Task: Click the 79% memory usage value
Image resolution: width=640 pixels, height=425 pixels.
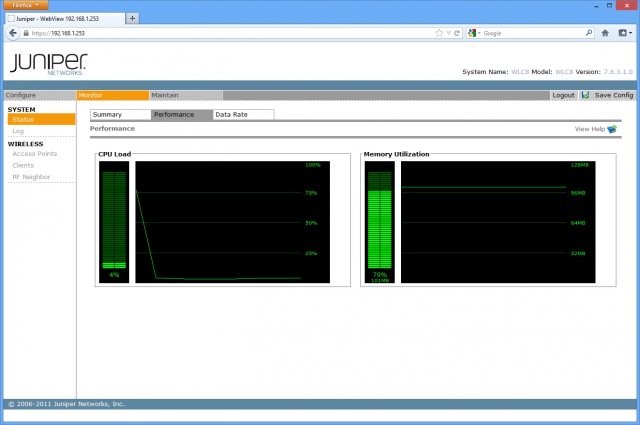Action: tap(380, 274)
